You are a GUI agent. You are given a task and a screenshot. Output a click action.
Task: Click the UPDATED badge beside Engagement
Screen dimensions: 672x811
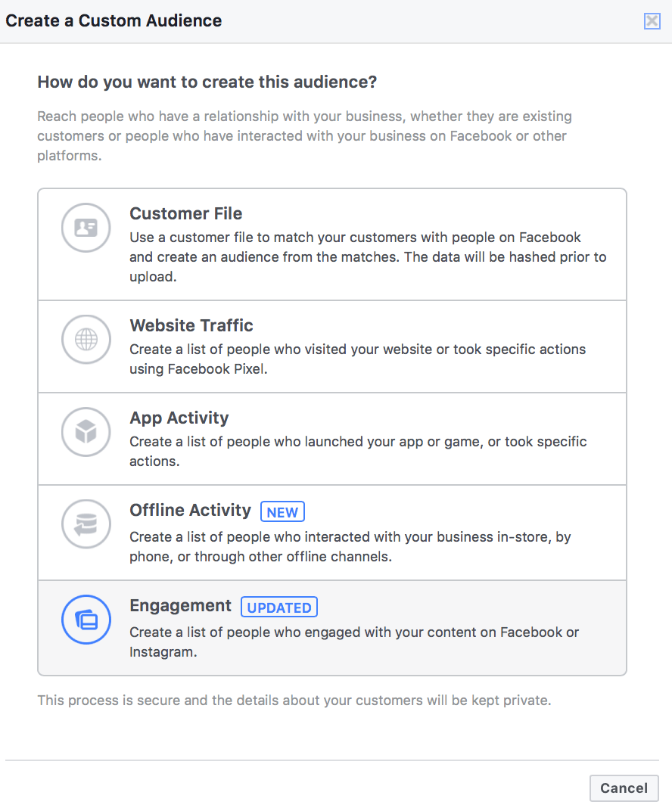coord(279,607)
